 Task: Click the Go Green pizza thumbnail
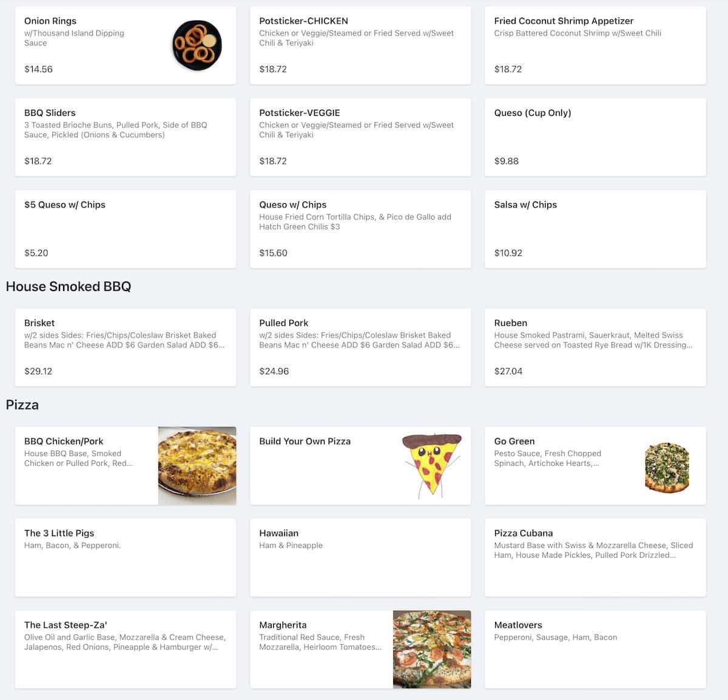click(667, 465)
